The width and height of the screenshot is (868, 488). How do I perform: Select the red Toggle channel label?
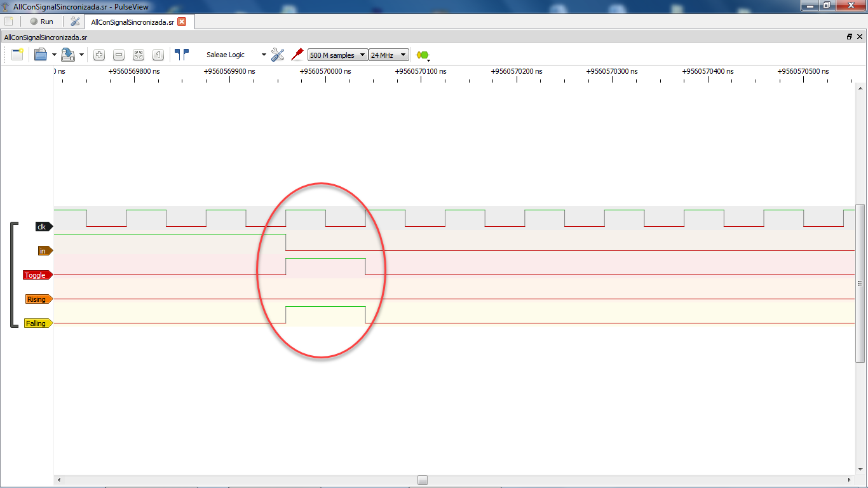(37, 275)
